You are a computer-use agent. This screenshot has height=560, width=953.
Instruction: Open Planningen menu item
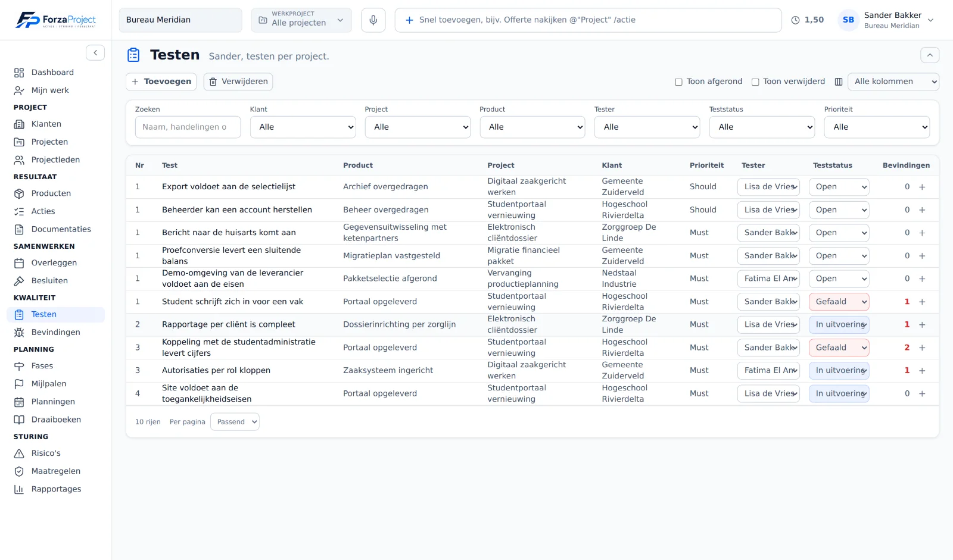pyautogui.click(x=56, y=402)
